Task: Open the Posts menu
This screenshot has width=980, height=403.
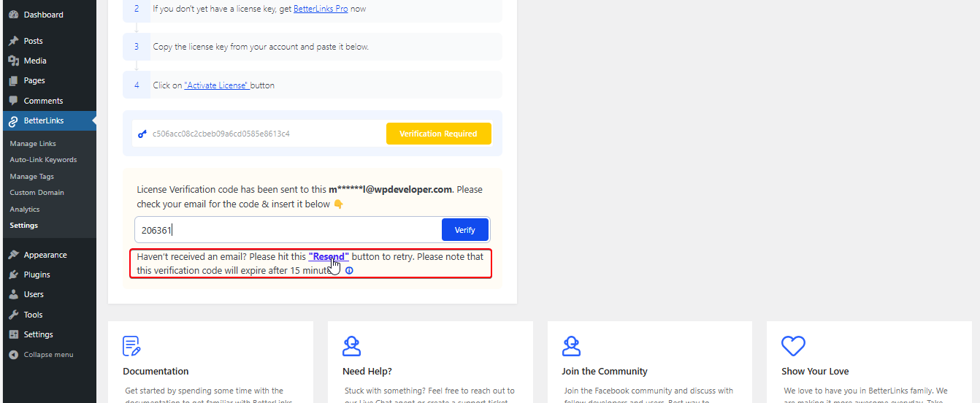Action: (48, 41)
